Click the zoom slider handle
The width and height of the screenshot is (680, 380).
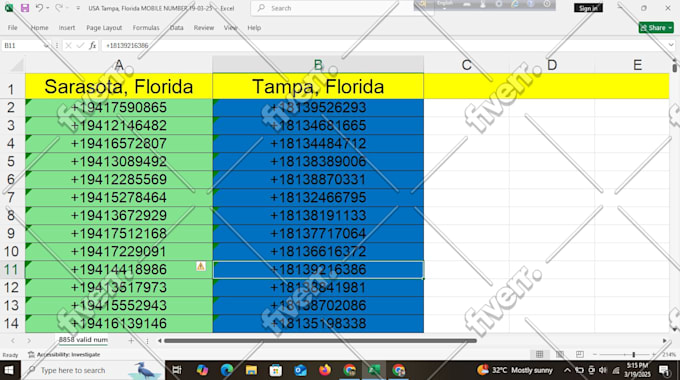(x=634, y=354)
